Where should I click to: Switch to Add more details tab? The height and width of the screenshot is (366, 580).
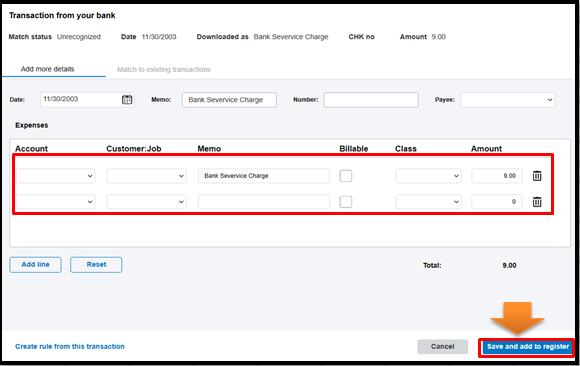pos(47,69)
